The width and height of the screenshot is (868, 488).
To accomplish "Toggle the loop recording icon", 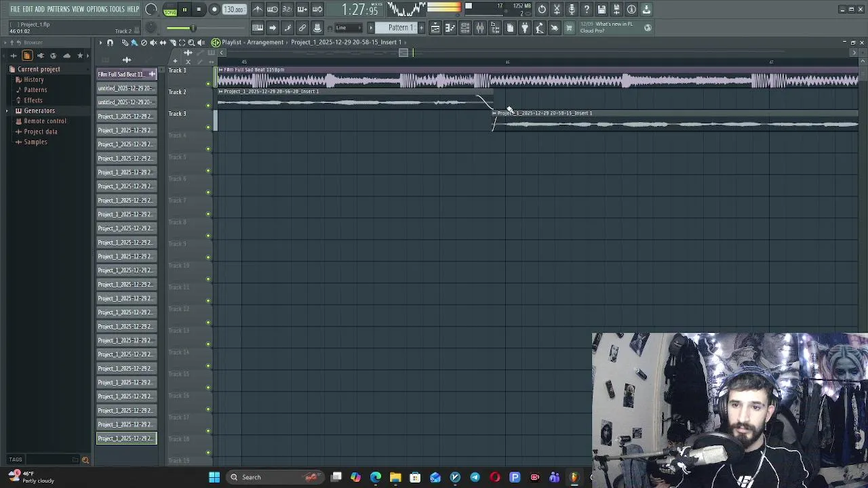I will point(317,9).
